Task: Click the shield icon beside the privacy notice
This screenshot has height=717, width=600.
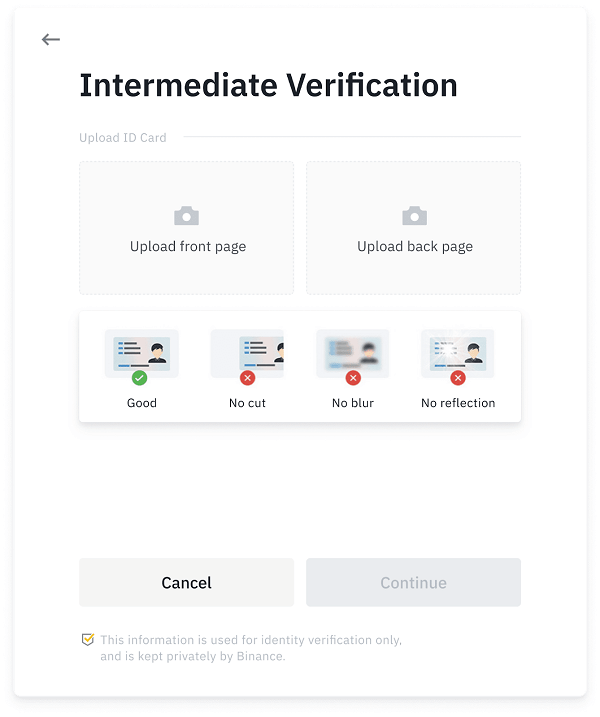Action: click(x=88, y=639)
